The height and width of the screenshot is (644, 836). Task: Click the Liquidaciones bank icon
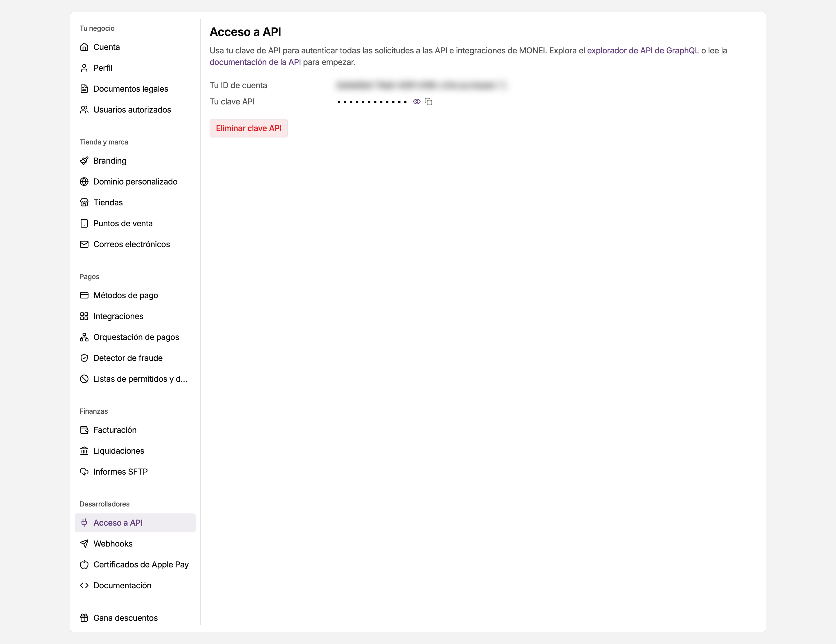point(84,451)
